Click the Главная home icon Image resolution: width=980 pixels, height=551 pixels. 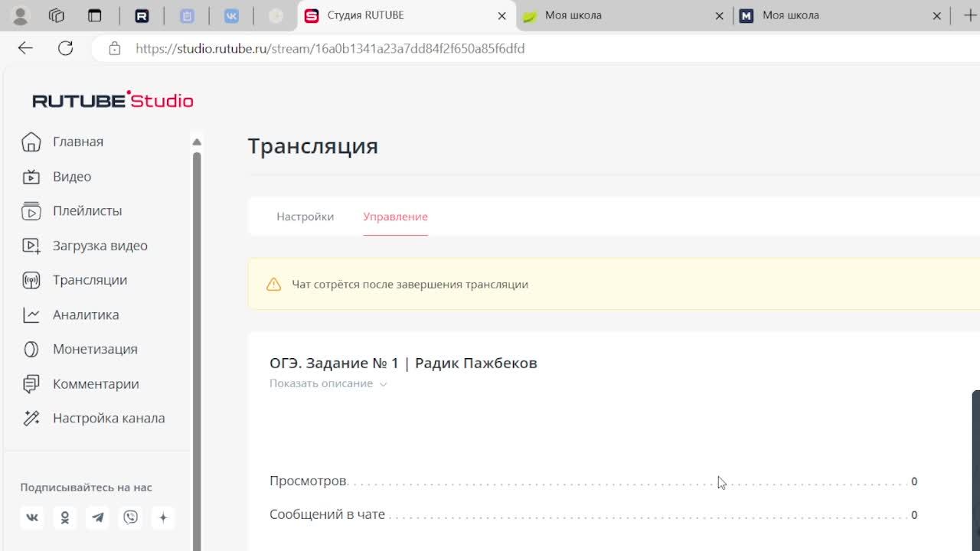pos(31,142)
